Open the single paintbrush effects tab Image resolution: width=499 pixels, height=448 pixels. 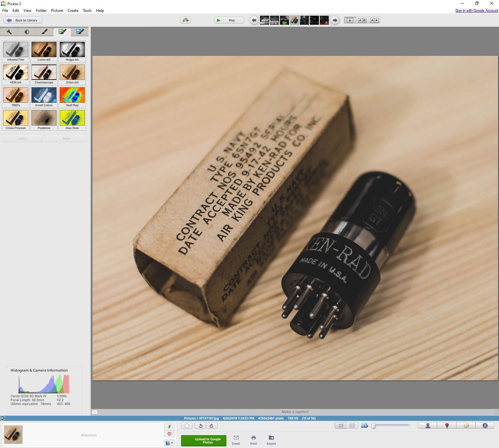click(x=44, y=32)
